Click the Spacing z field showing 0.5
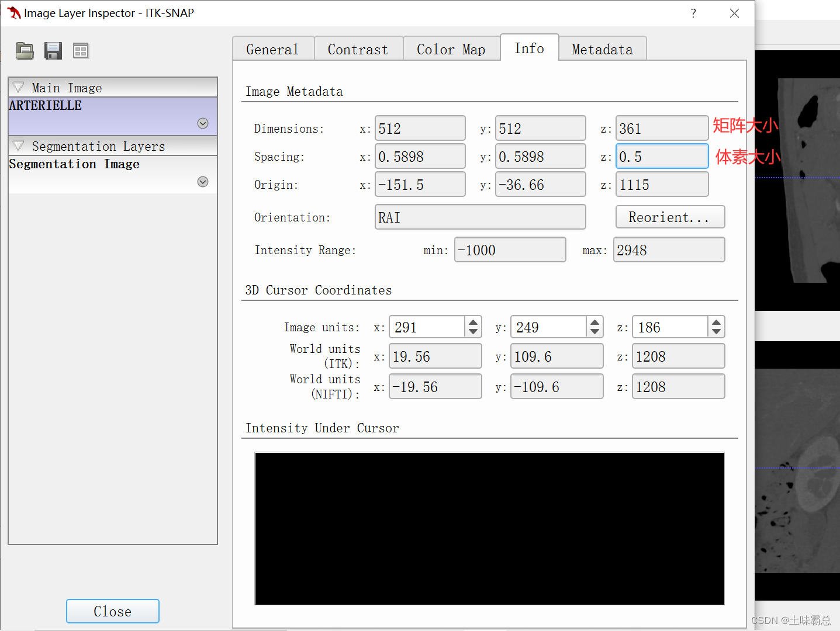The height and width of the screenshot is (631, 840). 662,157
